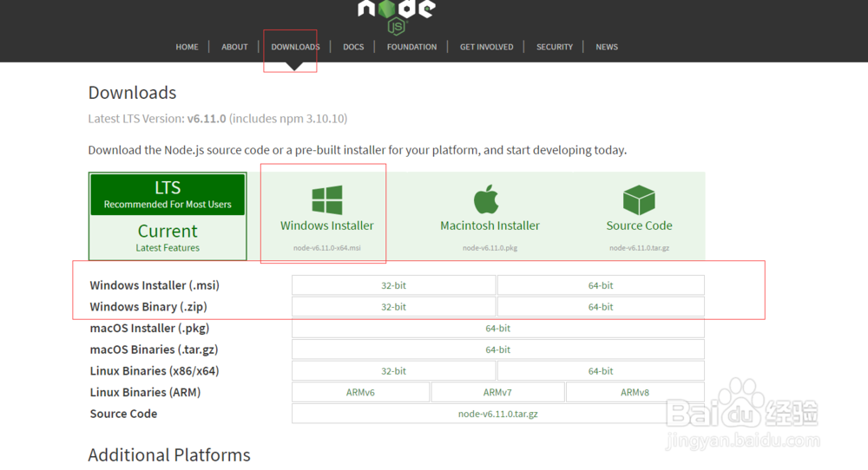Open the NEWS nav item
Viewport: 868px width, 470px height.
click(x=607, y=47)
